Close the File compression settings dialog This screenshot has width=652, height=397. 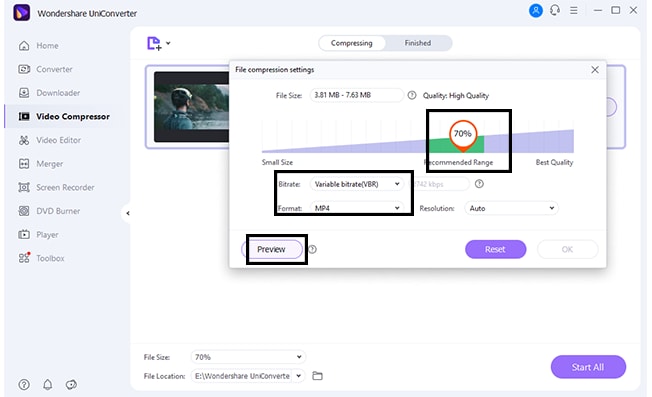(x=595, y=70)
